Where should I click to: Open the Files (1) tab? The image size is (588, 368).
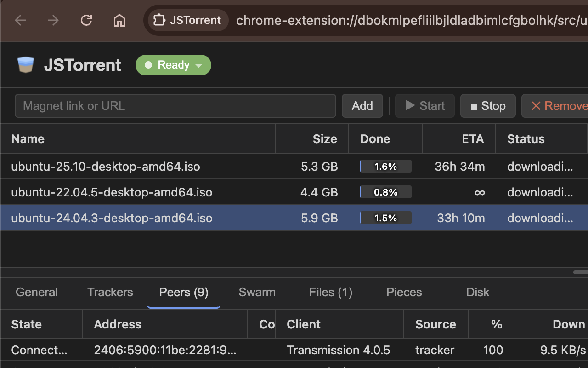pos(331,292)
